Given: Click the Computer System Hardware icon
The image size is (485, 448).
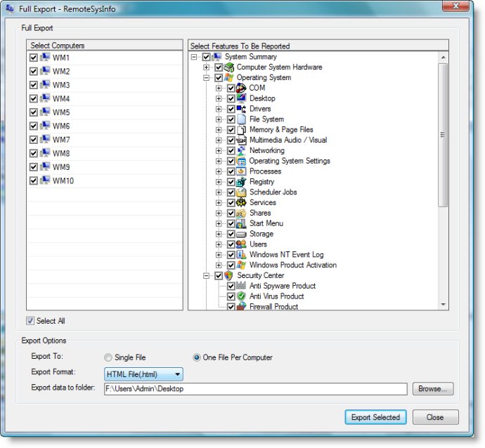Looking at the screenshot, I should 229,67.
